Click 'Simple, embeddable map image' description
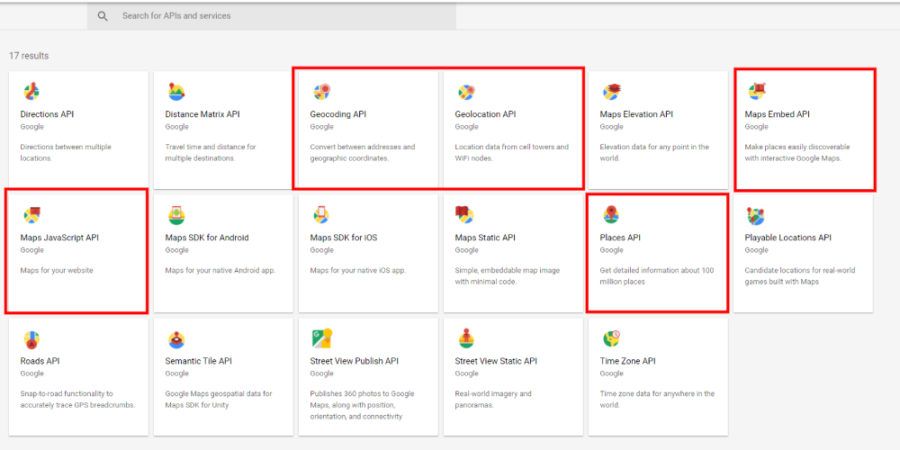Screen dimensions: 900x450 tap(507, 276)
